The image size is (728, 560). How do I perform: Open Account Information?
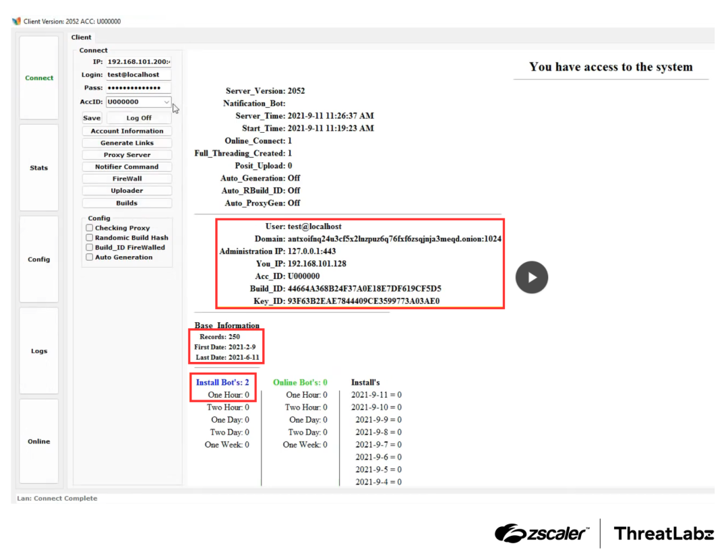coord(127,131)
